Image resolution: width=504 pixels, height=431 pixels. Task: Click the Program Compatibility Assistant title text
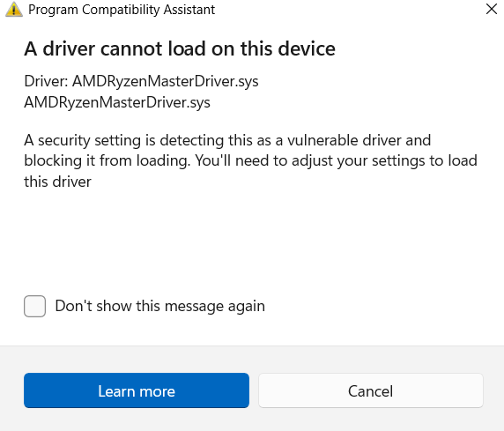pos(122,10)
